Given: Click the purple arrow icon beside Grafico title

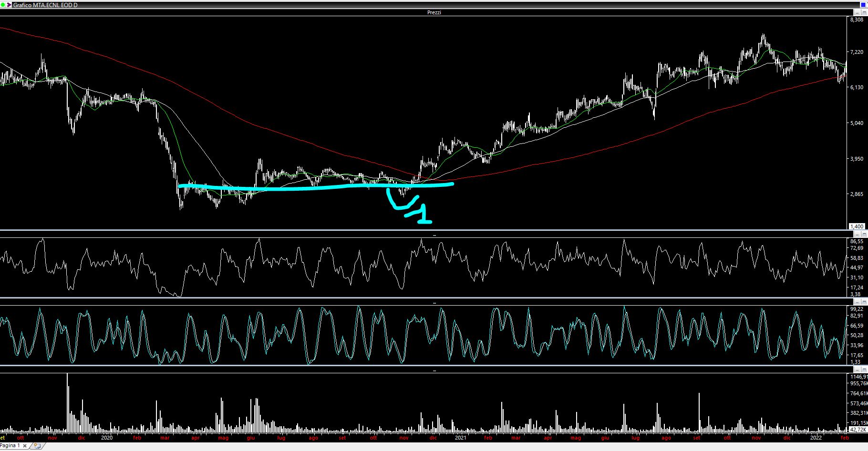Looking at the screenshot, I should pyautogui.click(x=9, y=5).
